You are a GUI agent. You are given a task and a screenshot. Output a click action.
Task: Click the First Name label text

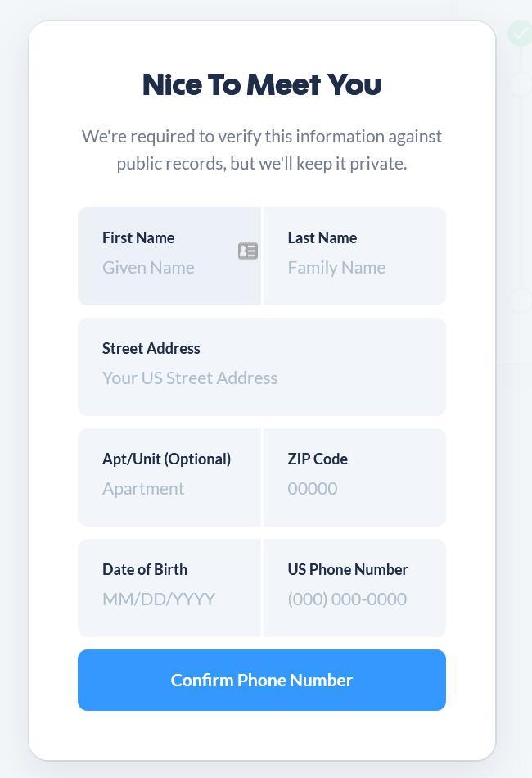(x=138, y=237)
